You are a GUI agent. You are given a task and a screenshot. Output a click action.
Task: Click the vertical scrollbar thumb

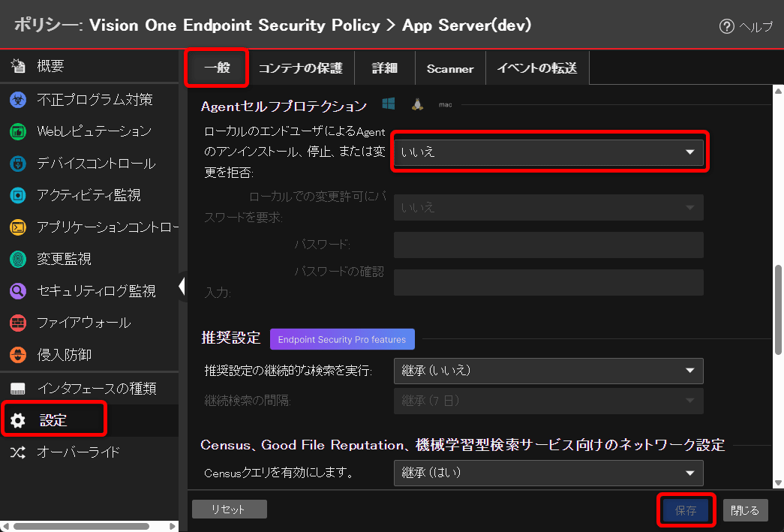tap(778, 310)
